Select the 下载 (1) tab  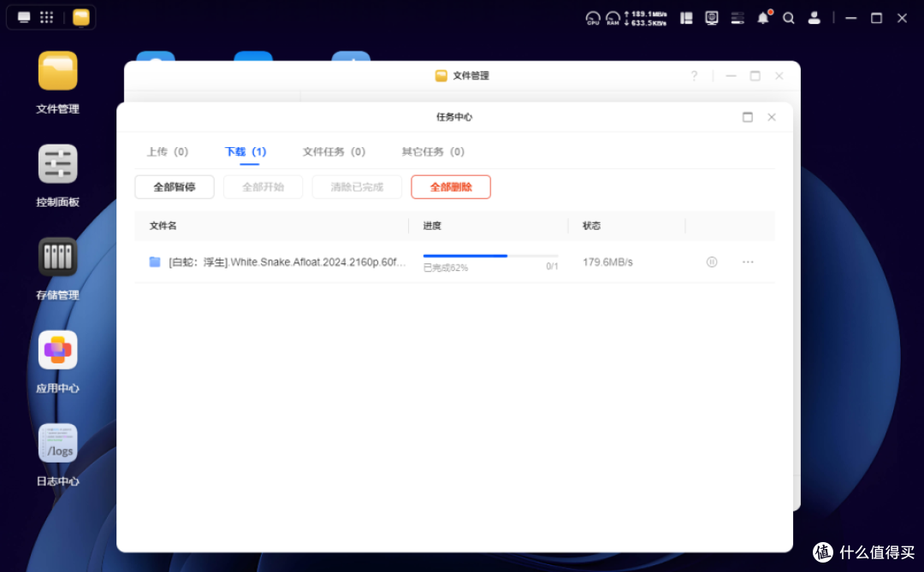click(x=246, y=152)
